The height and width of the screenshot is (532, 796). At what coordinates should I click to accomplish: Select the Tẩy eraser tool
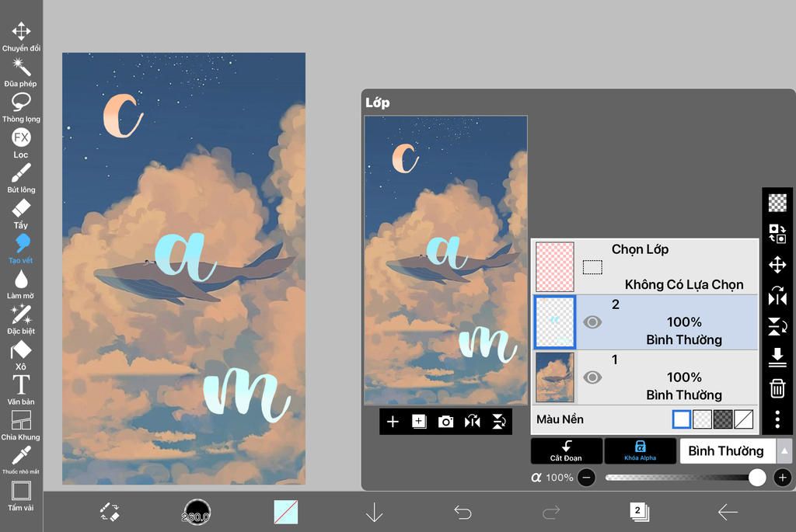(x=21, y=214)
